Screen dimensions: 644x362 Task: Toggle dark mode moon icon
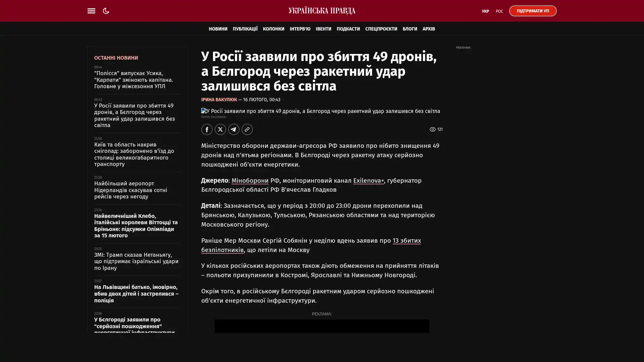click(106, 11)
